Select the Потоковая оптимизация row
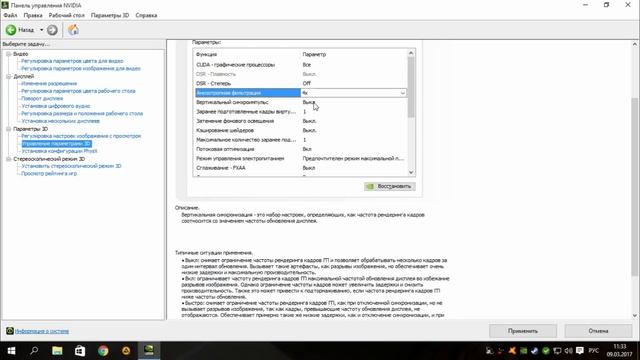The width and height of the screenshot is (640, 360). (301, 149)
